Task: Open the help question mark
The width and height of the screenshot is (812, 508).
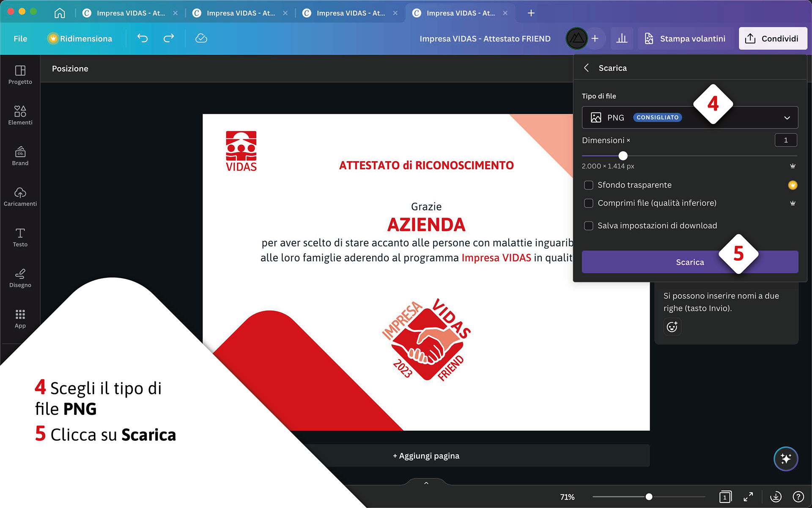Action: click(798, 497)
